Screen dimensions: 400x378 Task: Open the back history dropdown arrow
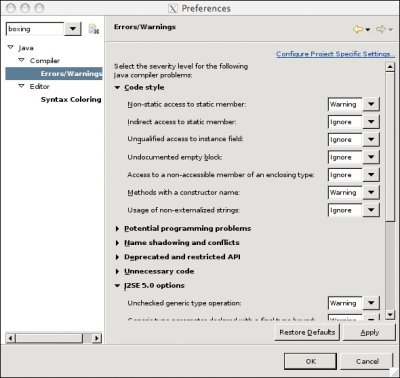(x=368, y=30)
